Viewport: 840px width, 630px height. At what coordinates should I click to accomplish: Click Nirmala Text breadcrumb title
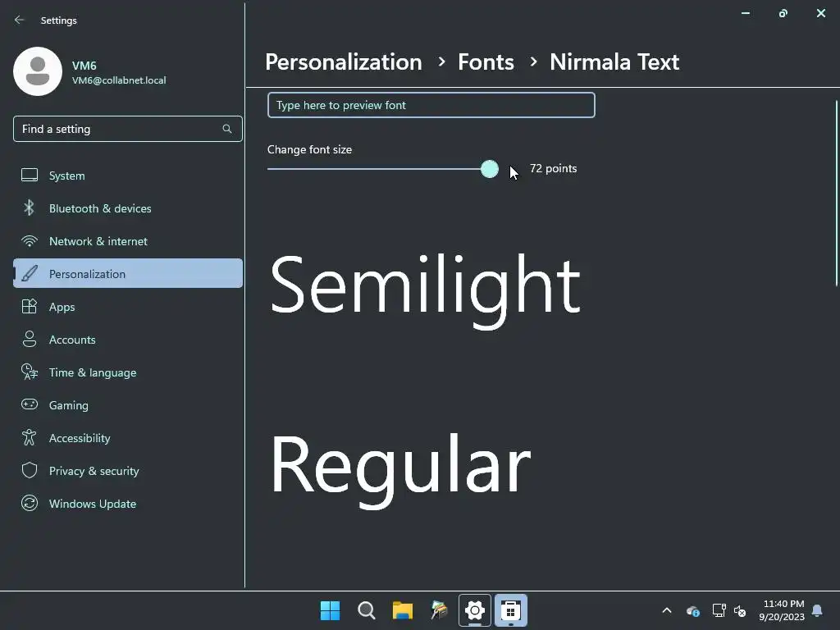614,62
